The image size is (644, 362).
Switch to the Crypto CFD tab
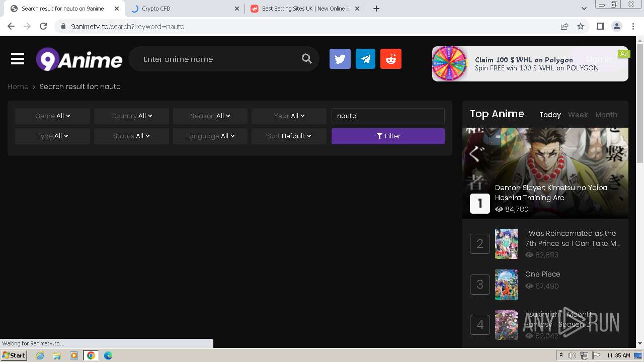click(x=185, y=9)
